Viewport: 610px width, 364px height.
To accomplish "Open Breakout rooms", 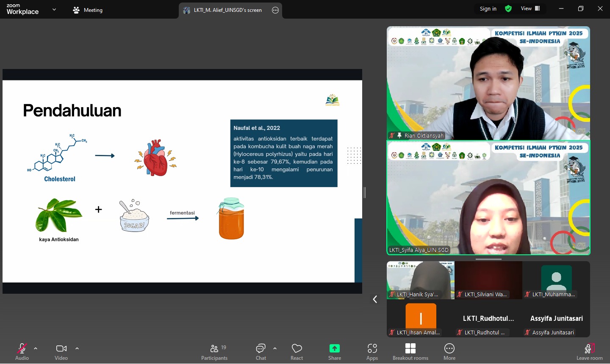I will 410,351.
